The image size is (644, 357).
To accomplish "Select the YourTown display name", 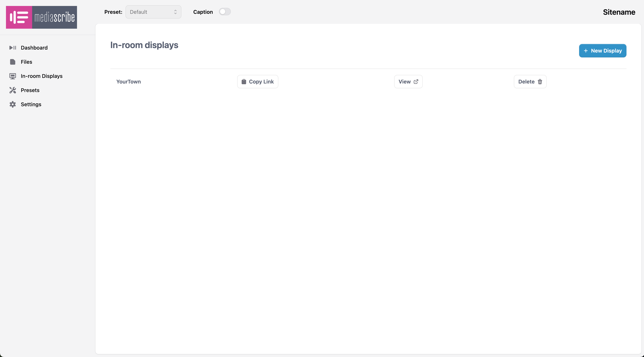I will (128, 82).
